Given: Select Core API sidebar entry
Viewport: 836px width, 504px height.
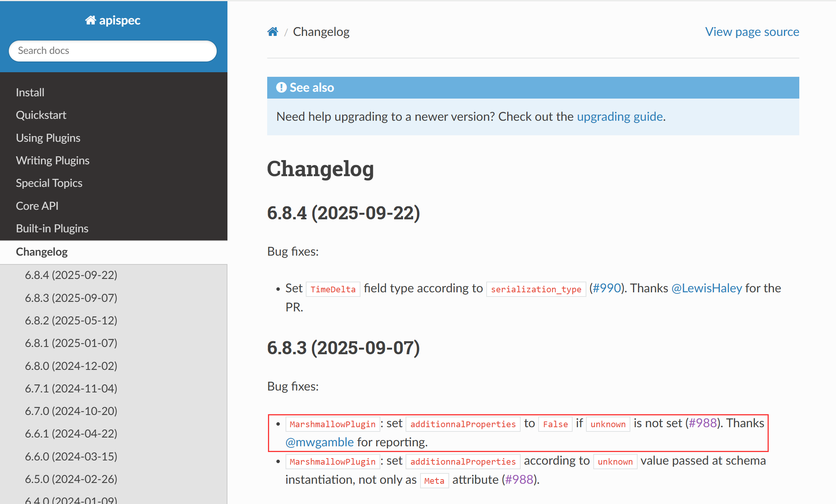Looking at the screenshot, I should pos(37,206).
